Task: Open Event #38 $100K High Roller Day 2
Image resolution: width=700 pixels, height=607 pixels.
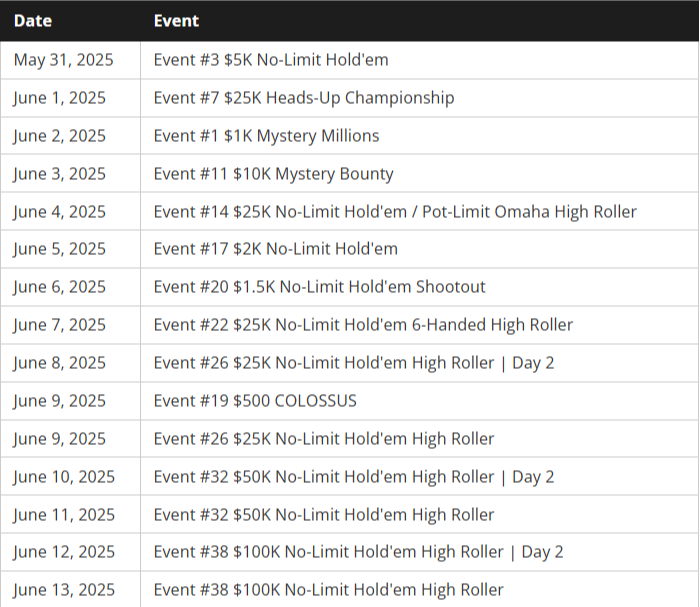Action: (x=358, y=552)
